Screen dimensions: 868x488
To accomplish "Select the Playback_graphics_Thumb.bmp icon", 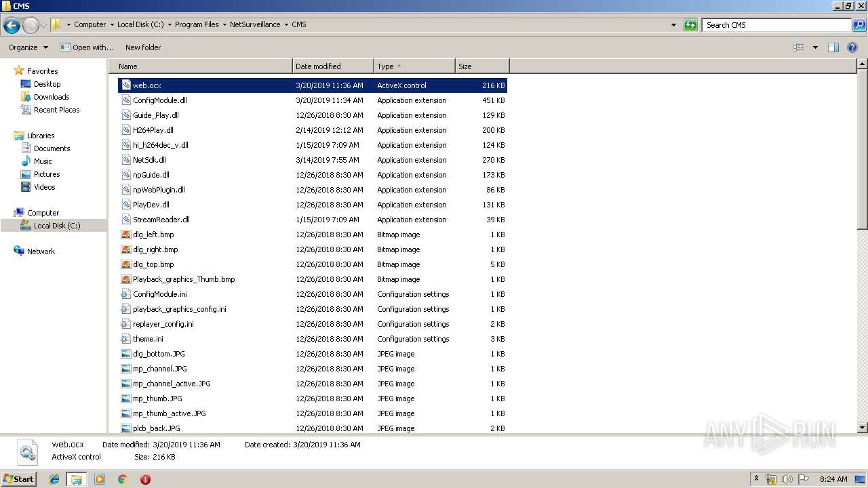I will pos(125,279).
